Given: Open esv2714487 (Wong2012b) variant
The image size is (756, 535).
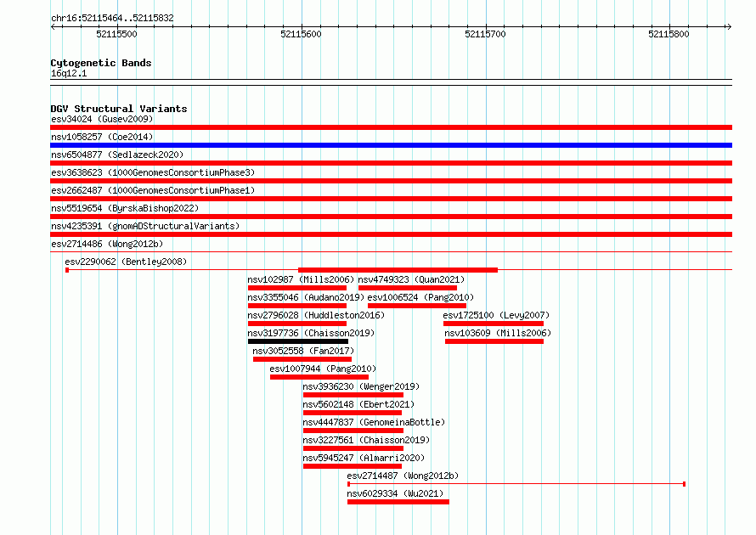Looking at the screenshot, I should click(403, 476).
